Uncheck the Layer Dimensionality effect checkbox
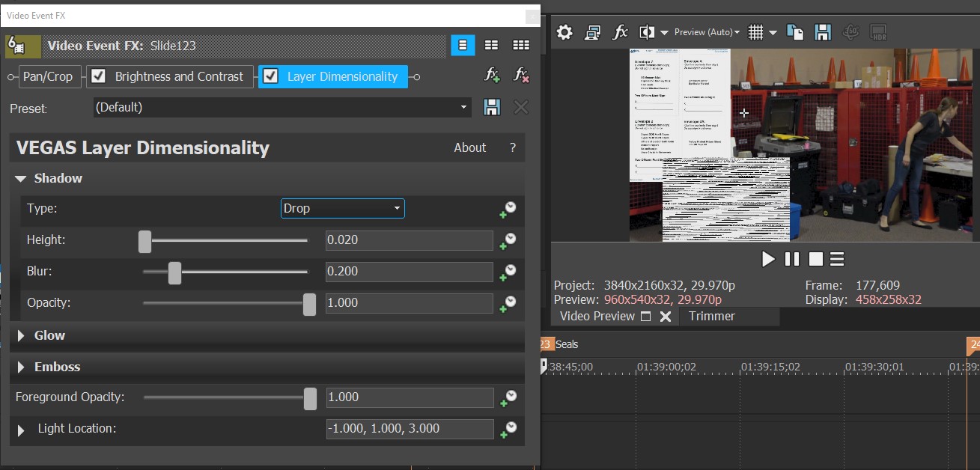 [270, 76]
